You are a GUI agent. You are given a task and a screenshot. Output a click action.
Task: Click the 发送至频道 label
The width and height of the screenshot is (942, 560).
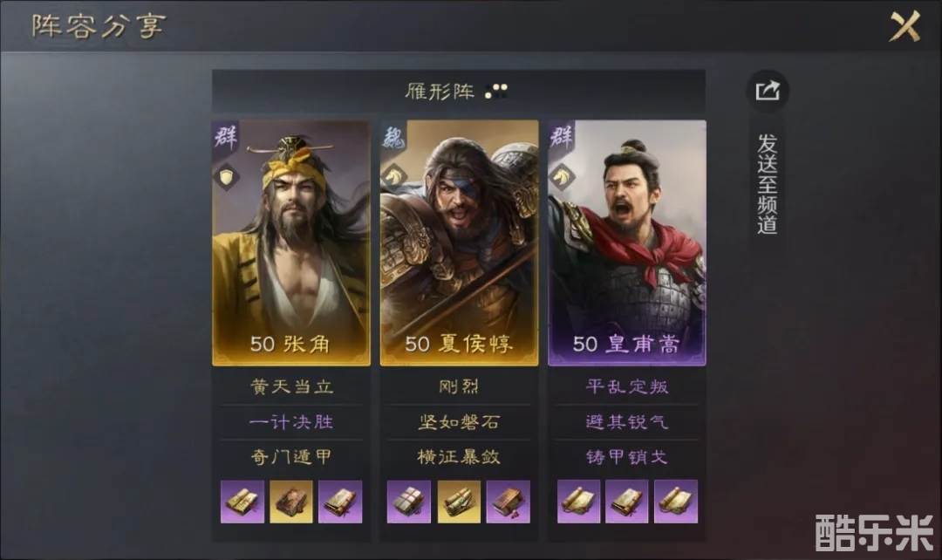[x=768, y=184]
